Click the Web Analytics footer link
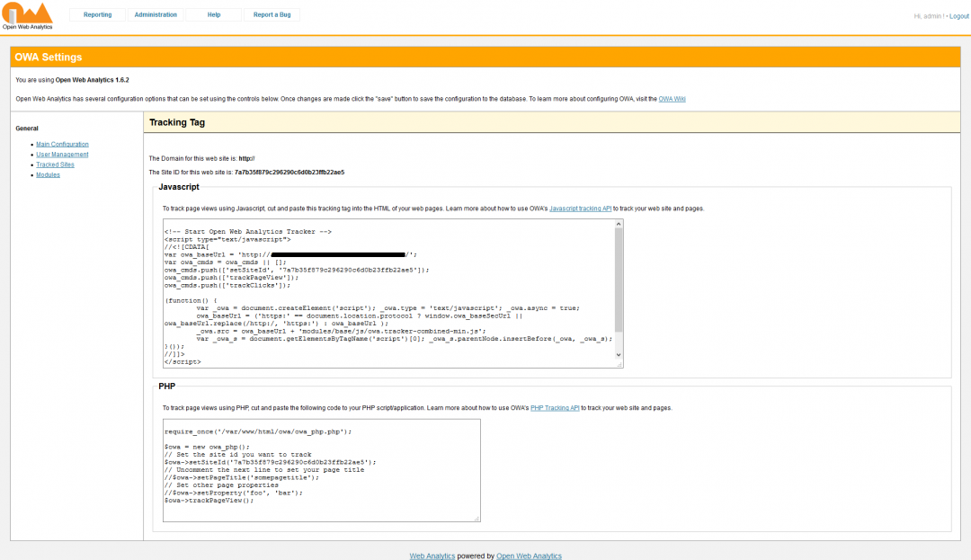The image size is (971, 560). [432, 556]
